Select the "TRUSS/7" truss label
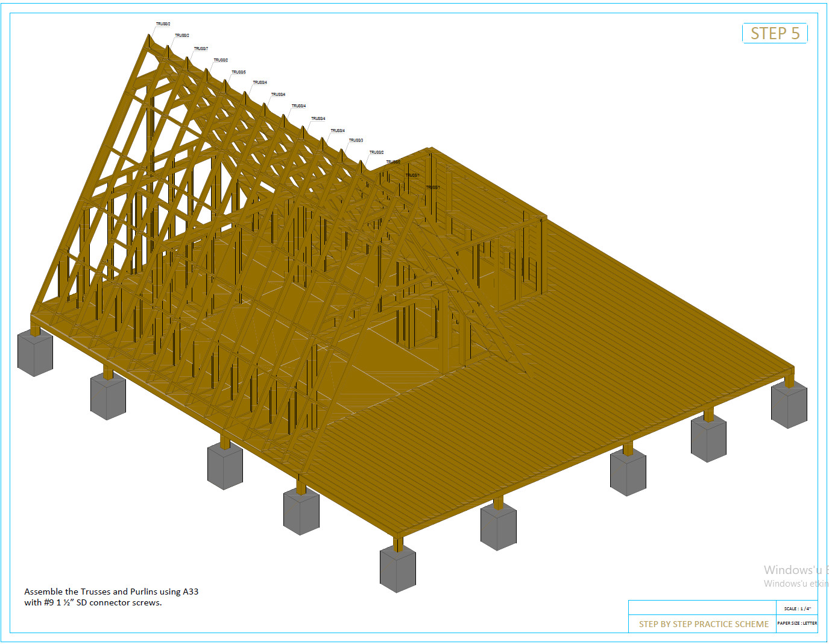 201,48
